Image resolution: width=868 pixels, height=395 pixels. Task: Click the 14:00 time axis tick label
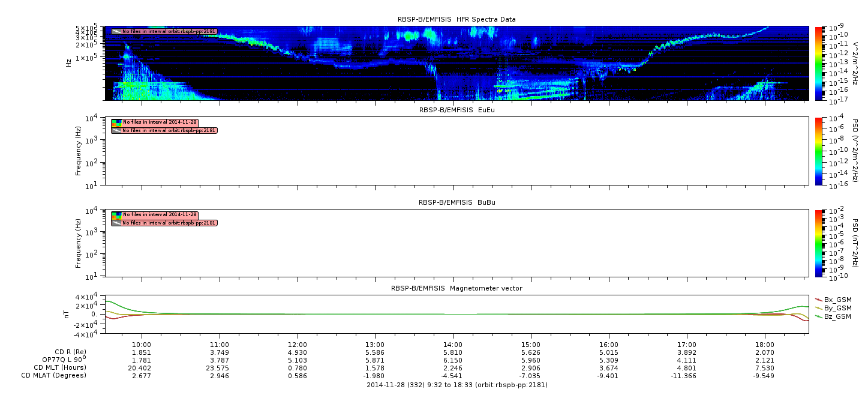click(453, 344)
